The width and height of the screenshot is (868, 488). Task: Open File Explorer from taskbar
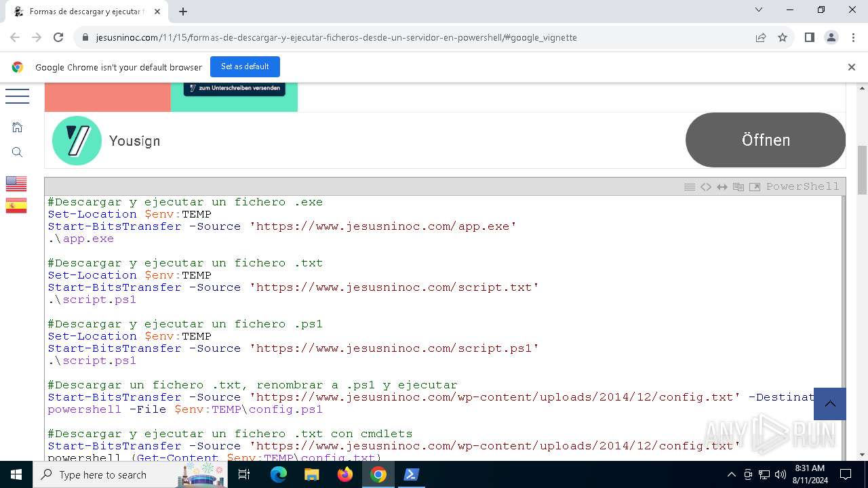pos(312,474)
